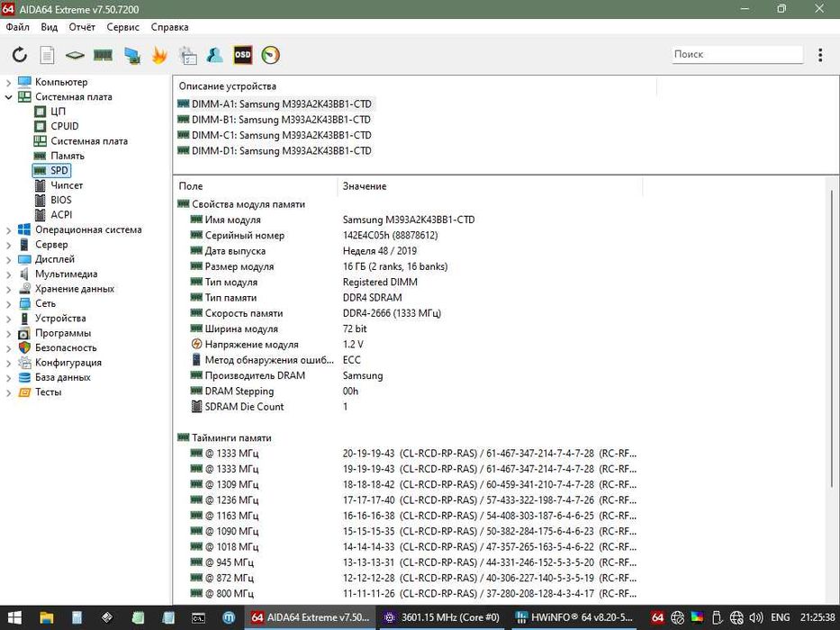Open the OSD panel icon
This screenshot has width=840, height=630.
243,55
